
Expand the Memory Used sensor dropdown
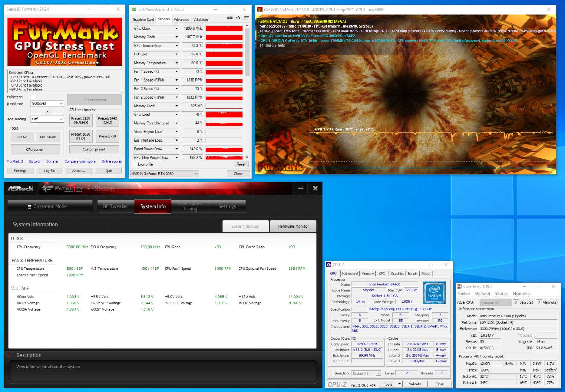(x=177, y=106)
